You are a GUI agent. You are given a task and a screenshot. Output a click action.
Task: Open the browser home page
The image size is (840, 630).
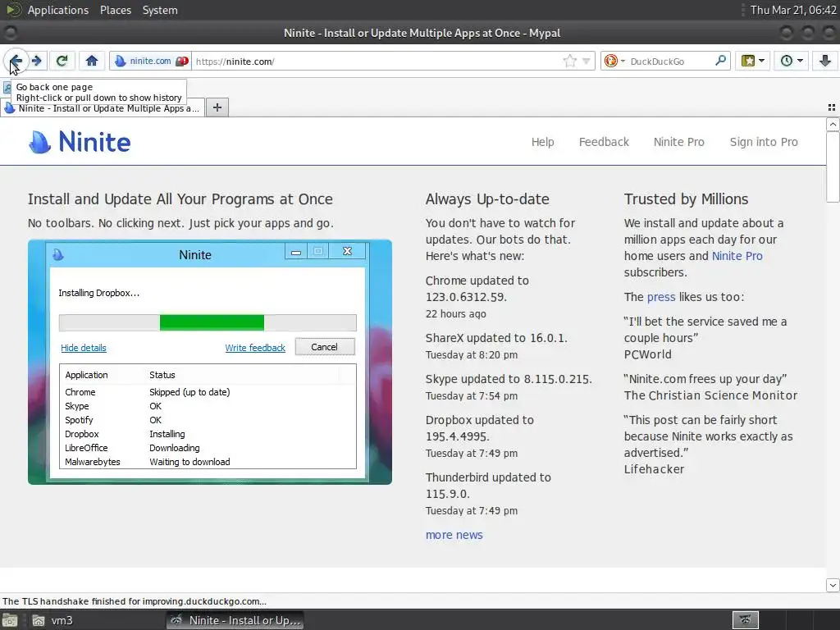pos(92,61)
